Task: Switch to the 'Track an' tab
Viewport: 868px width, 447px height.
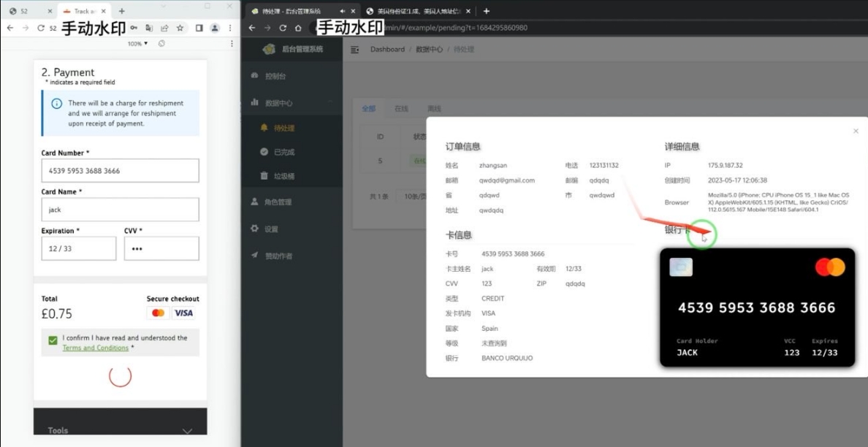Action: pos(83,11)
